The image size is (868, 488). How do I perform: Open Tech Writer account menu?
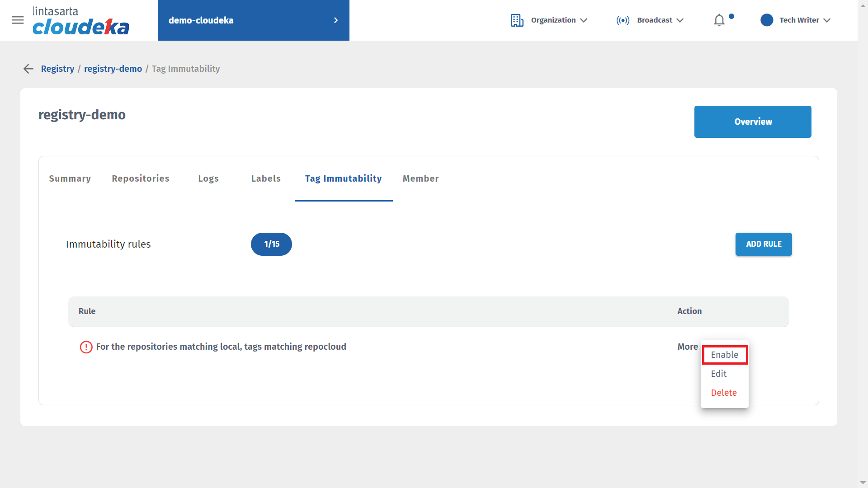(x=805, y=20)
